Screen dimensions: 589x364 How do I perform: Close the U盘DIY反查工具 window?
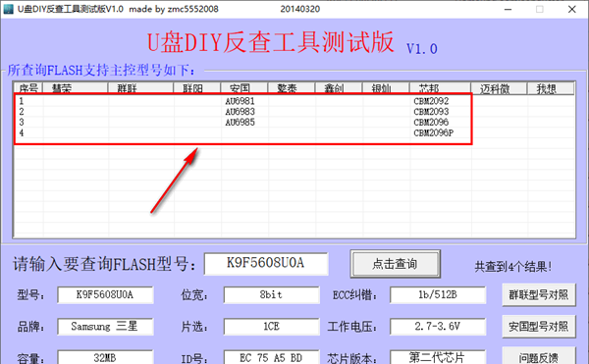coord(571,9)
